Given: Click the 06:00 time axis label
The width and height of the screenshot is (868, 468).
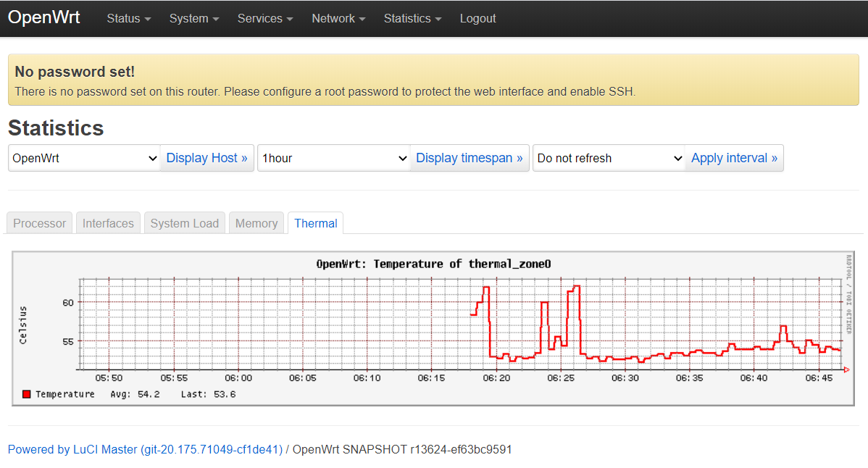Looking at the screenshot, I should 238,378.
